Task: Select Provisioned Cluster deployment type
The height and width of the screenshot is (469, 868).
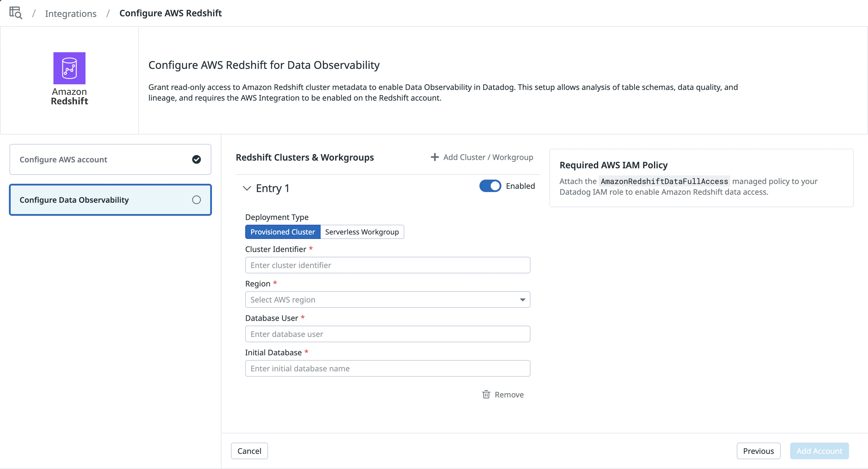Action: click(282, 232)
